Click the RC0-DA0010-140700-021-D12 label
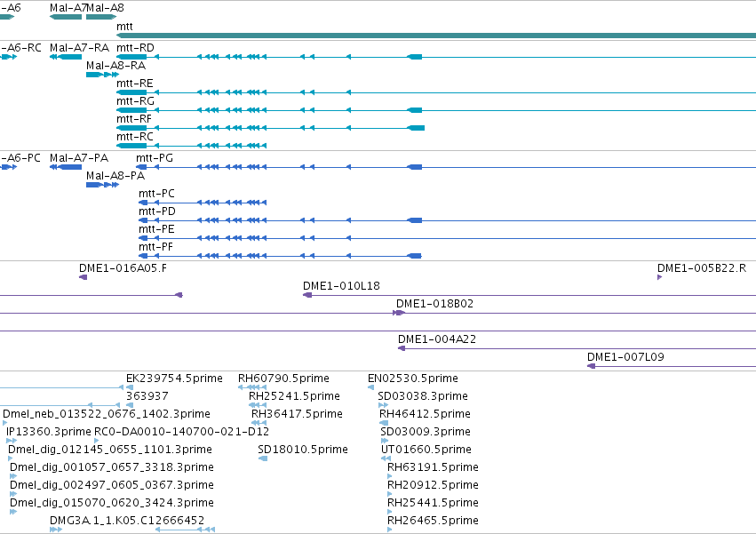 (x=182, y=432)
